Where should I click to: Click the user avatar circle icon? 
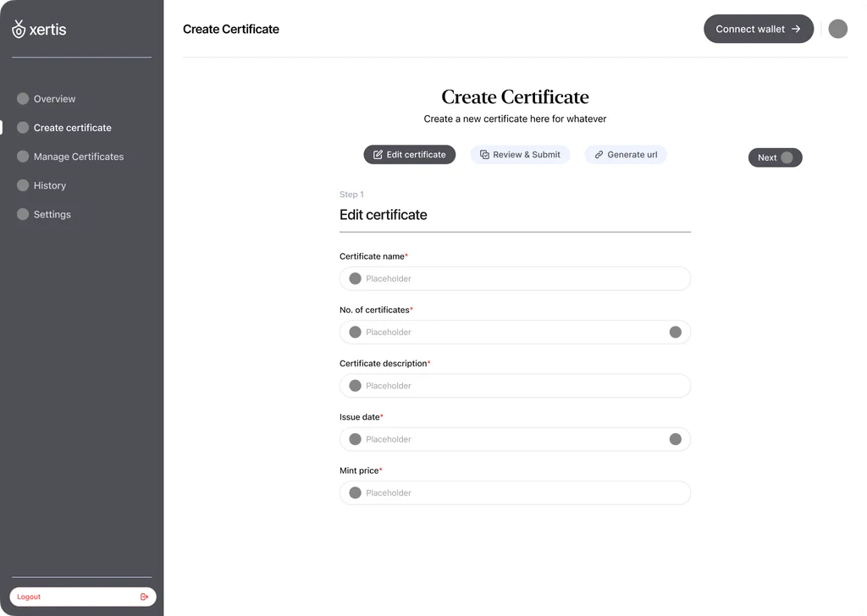point(837,29)
